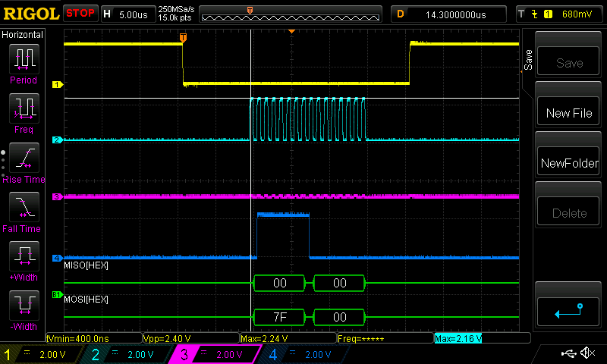The width and height of the screenshot is (607, 364).
Task: Click the Save button
Action: point(568,61)
